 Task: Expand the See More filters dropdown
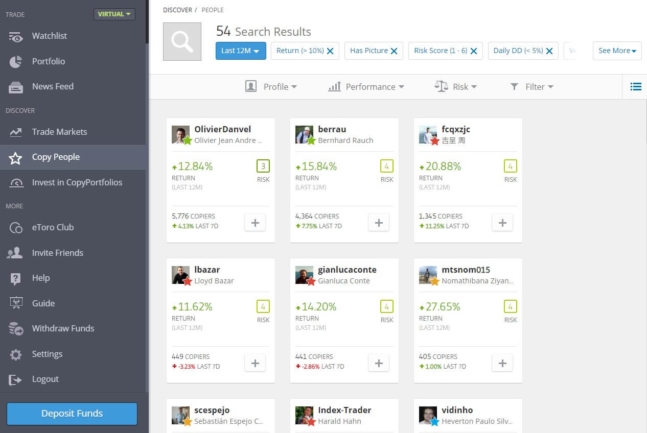pos(617,51)
